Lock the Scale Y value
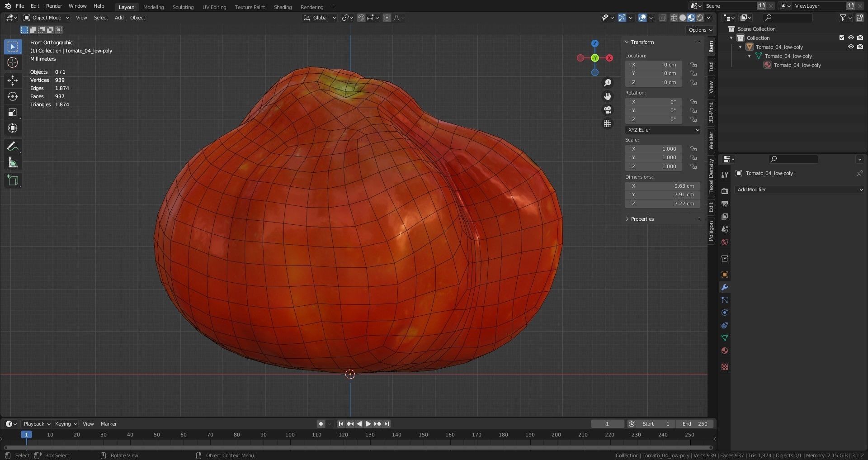868x460 pixels. click(x=693, y=157)
